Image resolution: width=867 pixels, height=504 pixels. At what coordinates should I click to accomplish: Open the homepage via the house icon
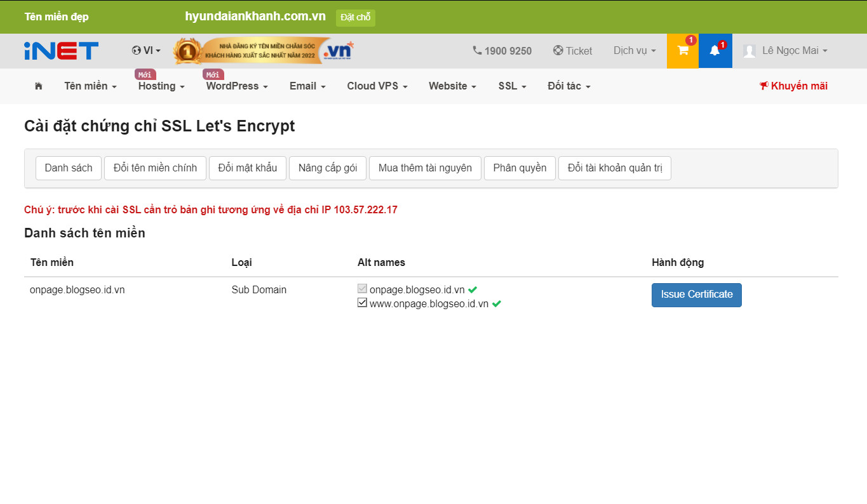(38, 86)
